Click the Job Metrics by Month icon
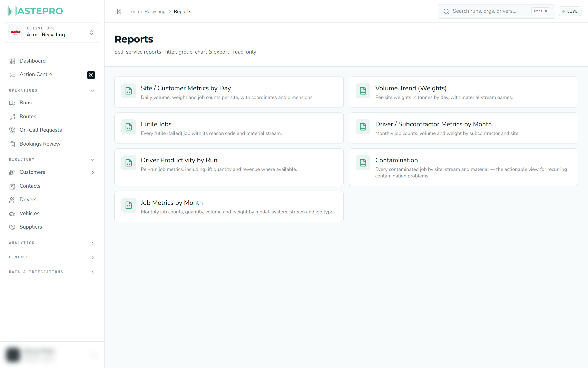This screenshot has width=588, height=368. pyautogui.click(x=129, y=205)
